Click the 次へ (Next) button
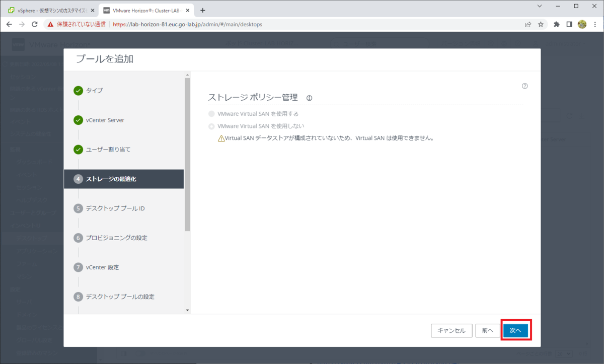Screen dimensions: 604x364 [515, 330]
